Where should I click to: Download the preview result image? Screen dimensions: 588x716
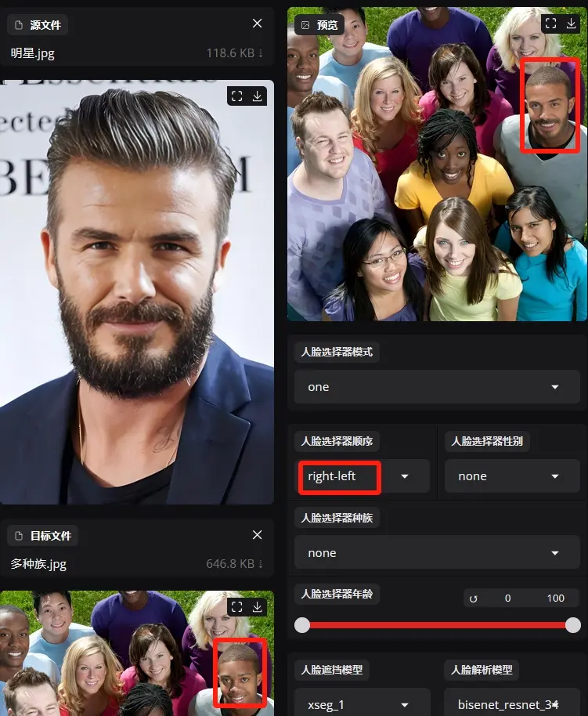click(571, 24)
